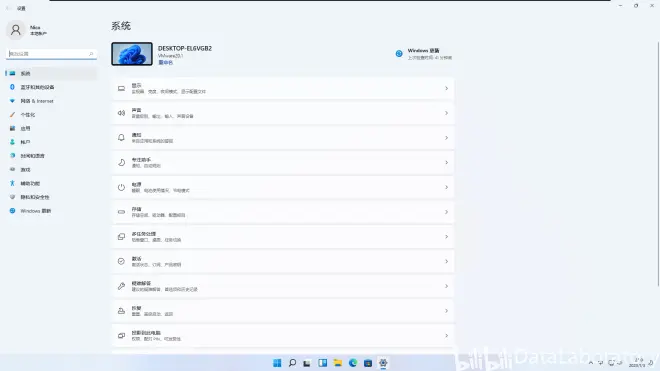Screen dimensions: 660x371
Task: Click the Find a setting search box
Action: point(51,54)
